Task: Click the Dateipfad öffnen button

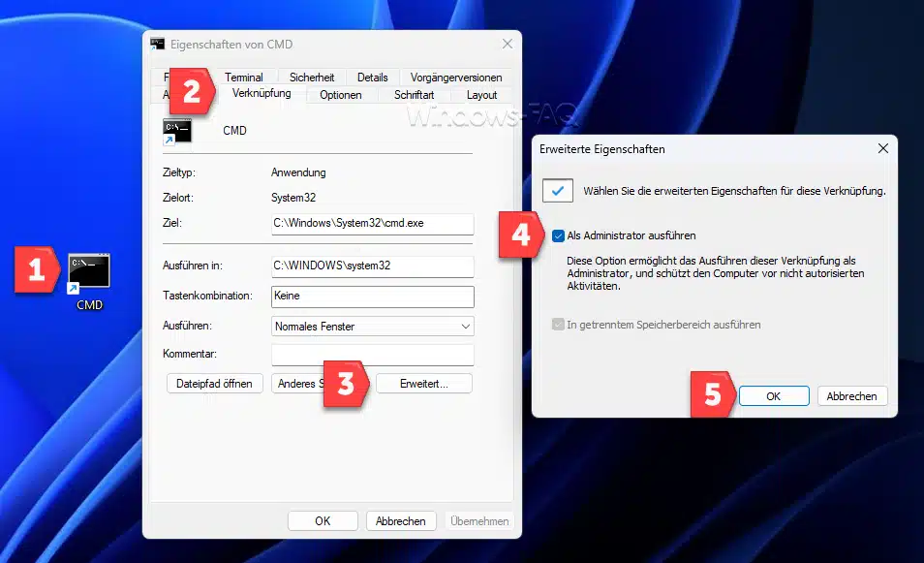Action: 214,383
